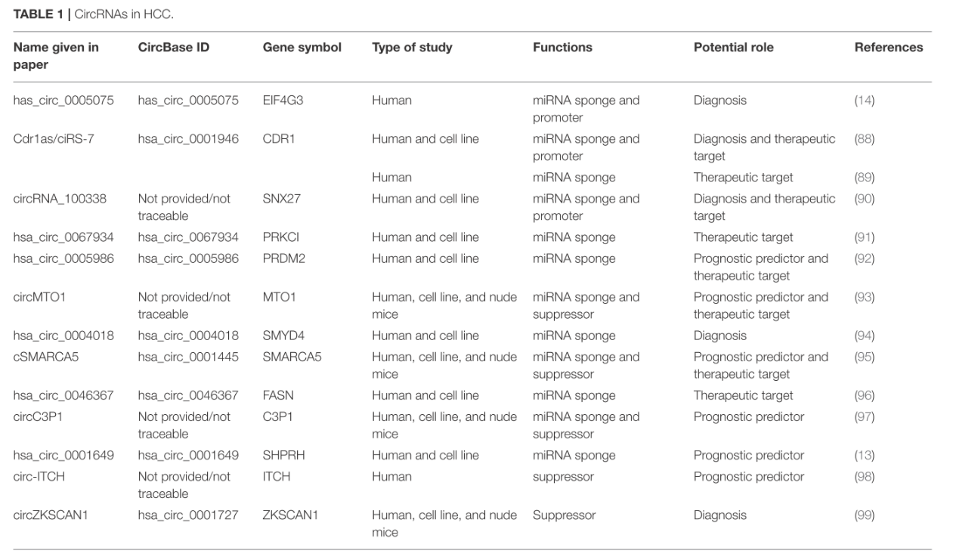The image size is (956, 560).
Task: Select the "Gene symbol" column header
Action: tap(302, 48)
